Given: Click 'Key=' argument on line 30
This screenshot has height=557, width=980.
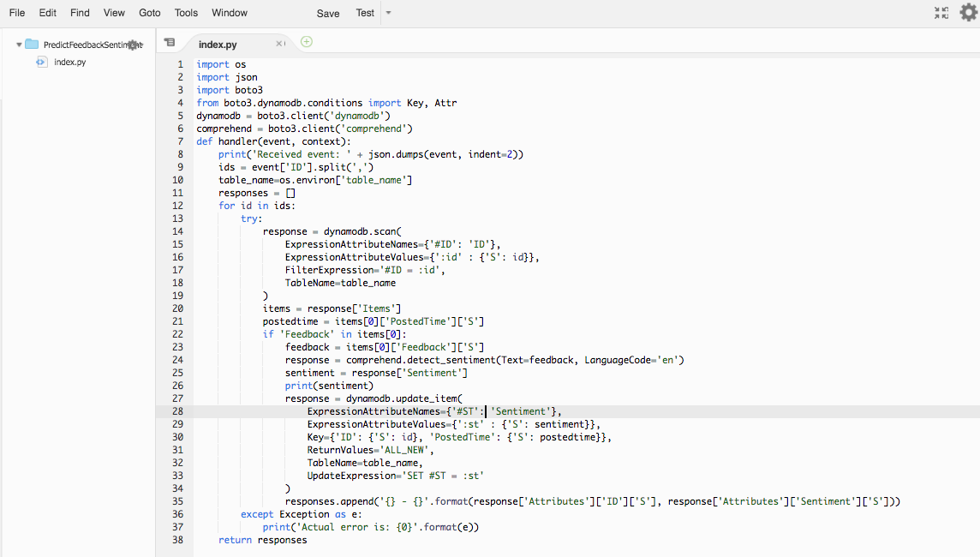Looking at the screenshot, I should [318, 437].
